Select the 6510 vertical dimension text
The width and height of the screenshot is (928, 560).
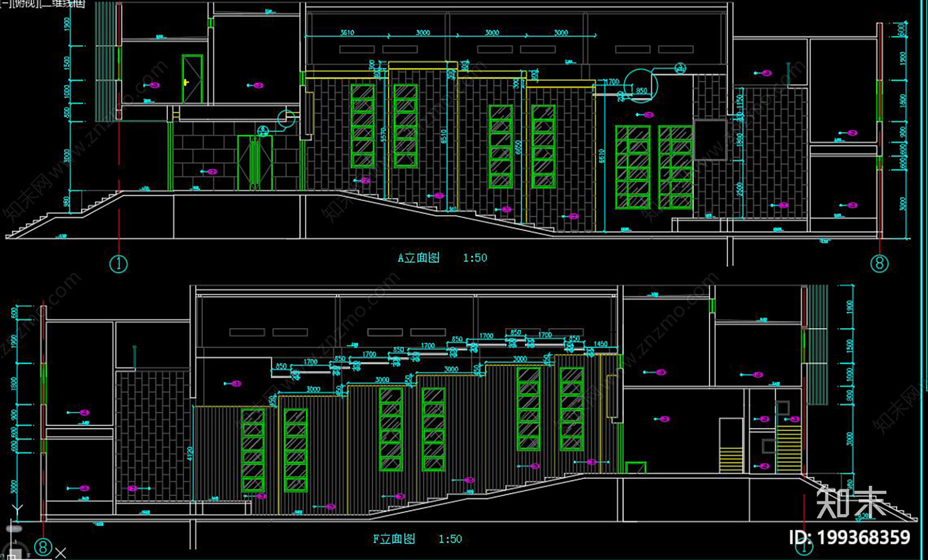tap(444, 136)
